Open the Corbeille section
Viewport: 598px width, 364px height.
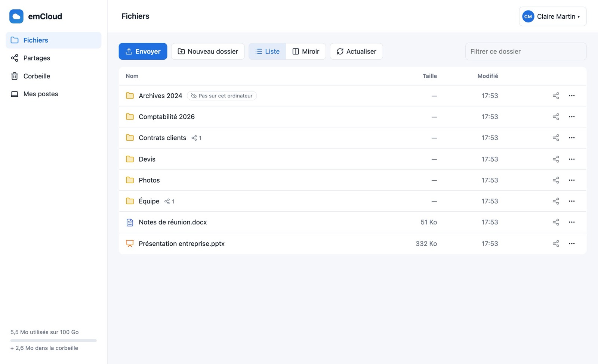point(53,76)
